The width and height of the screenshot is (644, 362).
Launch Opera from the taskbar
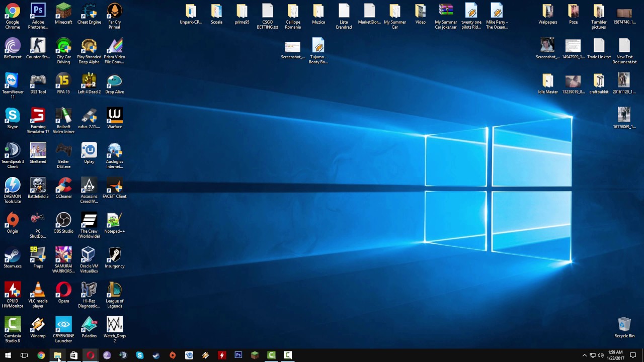pos(90,355)
